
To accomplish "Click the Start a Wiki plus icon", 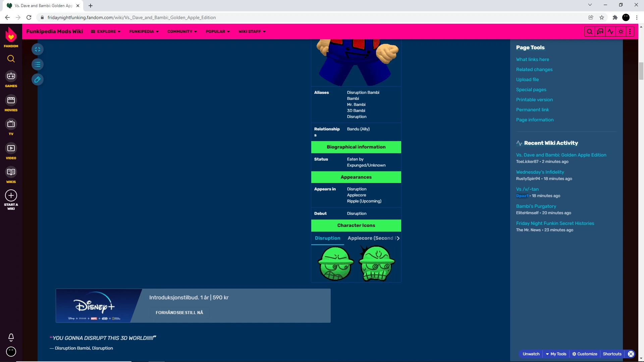I will (11, 195).
